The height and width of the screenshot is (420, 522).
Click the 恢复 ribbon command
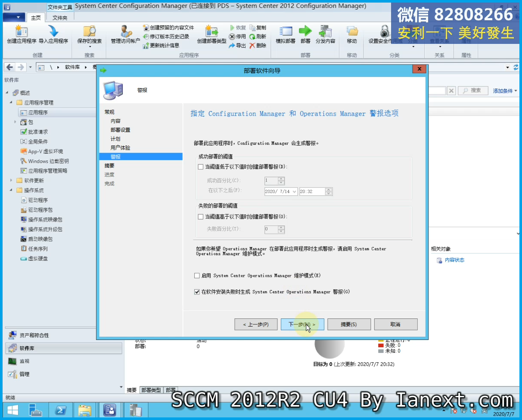pyautogui.click(x=238, y=28)
